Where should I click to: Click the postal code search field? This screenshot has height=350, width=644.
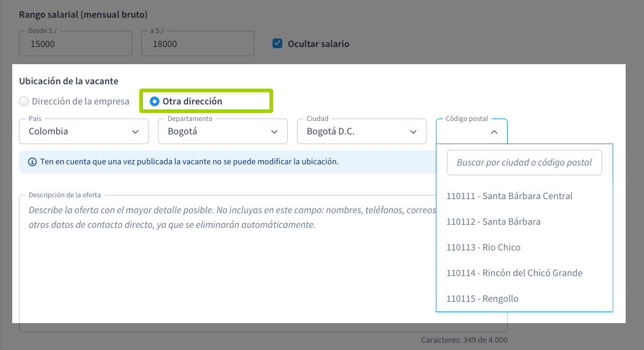[x=524, y=162]
